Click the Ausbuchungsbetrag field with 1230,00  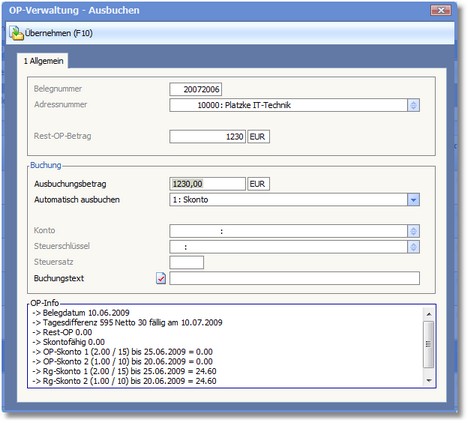[207, 184]
